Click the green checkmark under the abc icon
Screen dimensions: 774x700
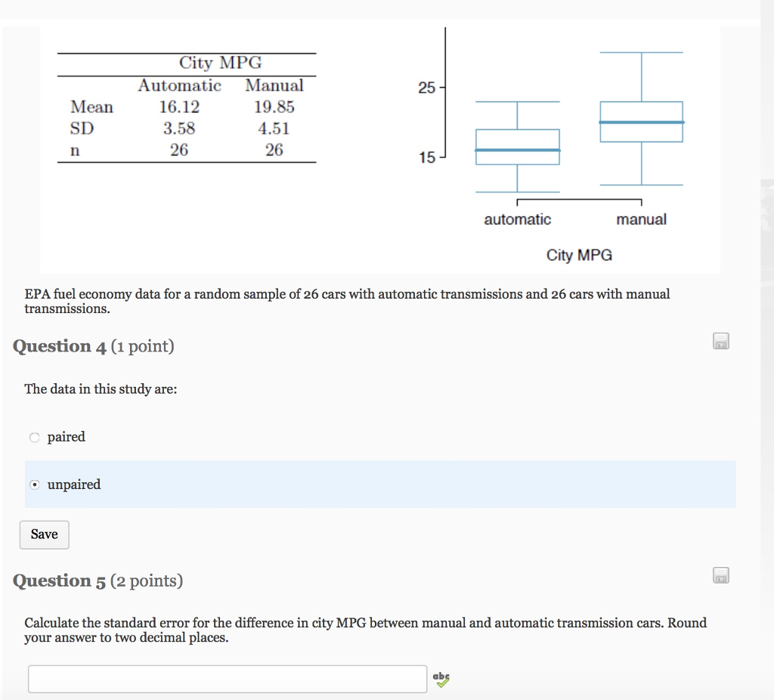443,683
